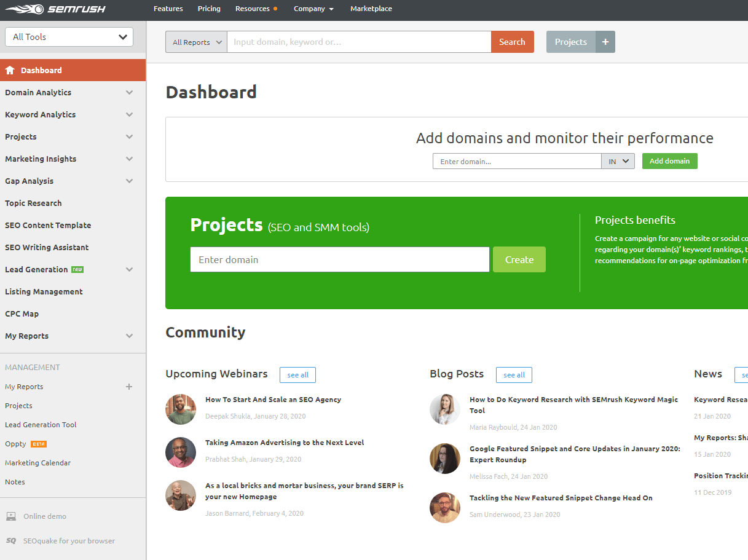Open the Online demo link
Screen dimensions: 748x560
click(x=45, y=516)
